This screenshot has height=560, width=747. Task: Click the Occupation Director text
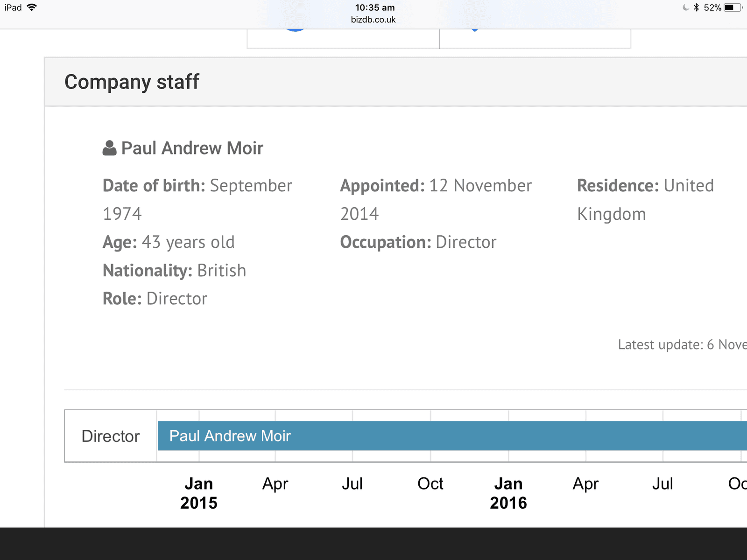(418, 243)
